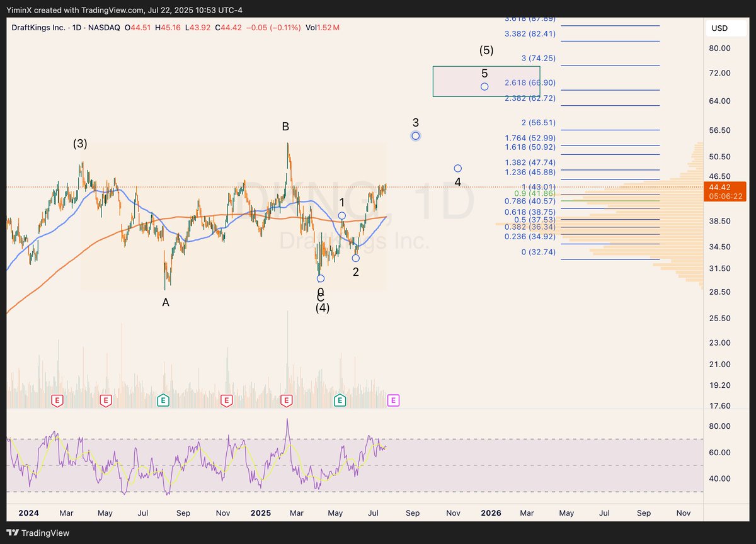This screenshot has height=544, width=756.
Task: Select the circle marker at the wave C low
Action: tap(321, 278)
